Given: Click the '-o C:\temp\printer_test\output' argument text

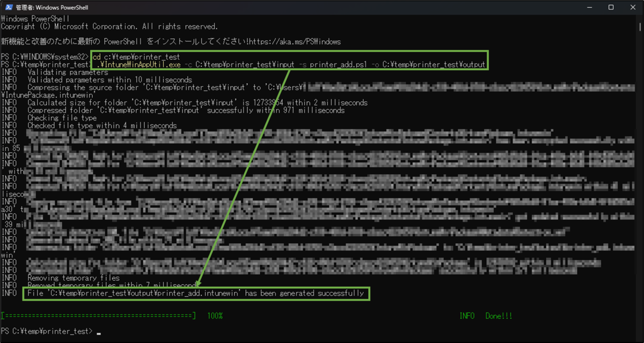Looking at the screenshot, I should click(x=428, y=64).
